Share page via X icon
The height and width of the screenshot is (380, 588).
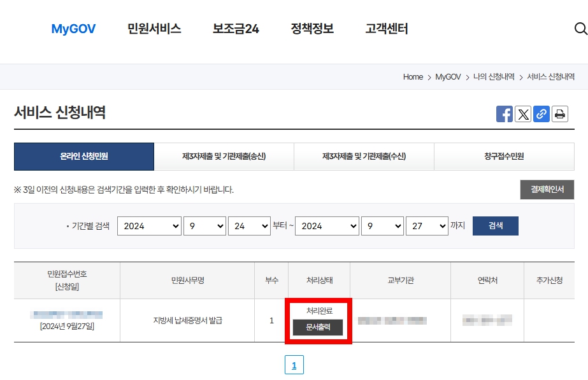523,114
